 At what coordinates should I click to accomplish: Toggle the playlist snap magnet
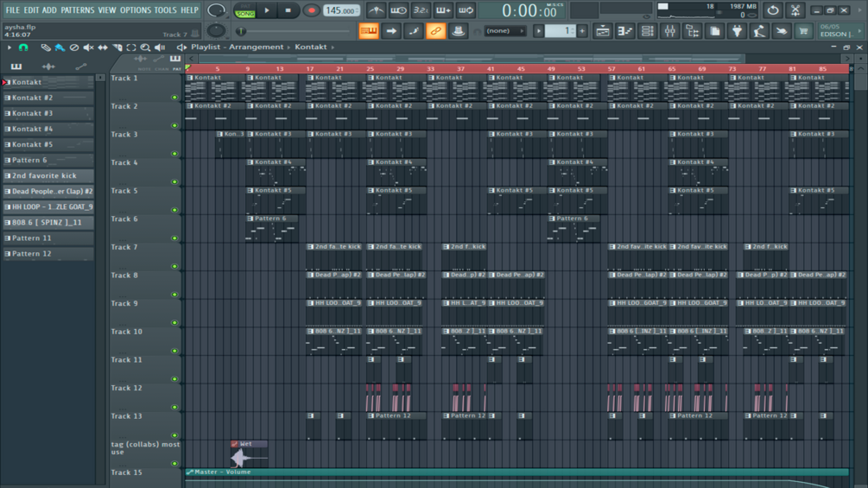pos(23,48)
